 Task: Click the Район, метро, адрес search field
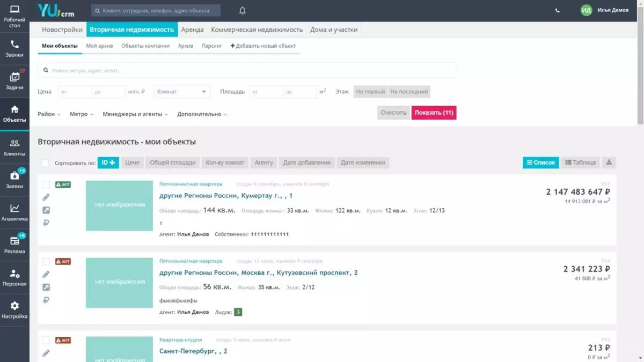(x=247, y=70)
